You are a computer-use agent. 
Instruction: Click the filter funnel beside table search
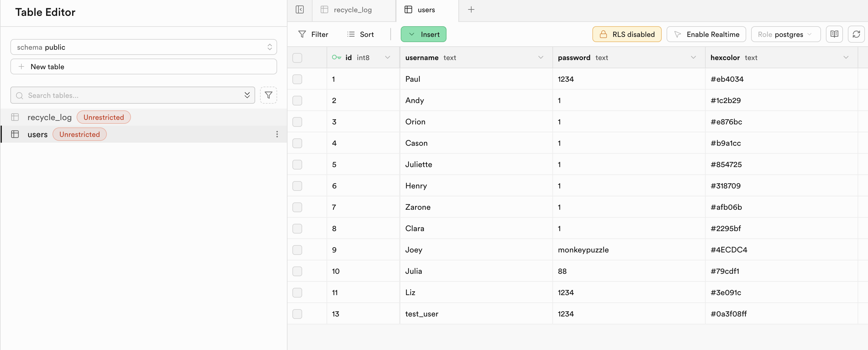pos(269,95)
